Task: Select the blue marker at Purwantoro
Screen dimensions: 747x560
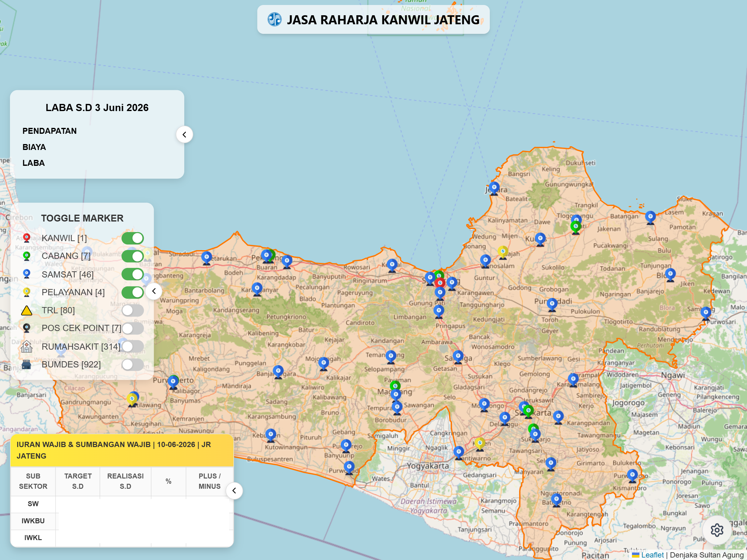Action: point(632,476)
